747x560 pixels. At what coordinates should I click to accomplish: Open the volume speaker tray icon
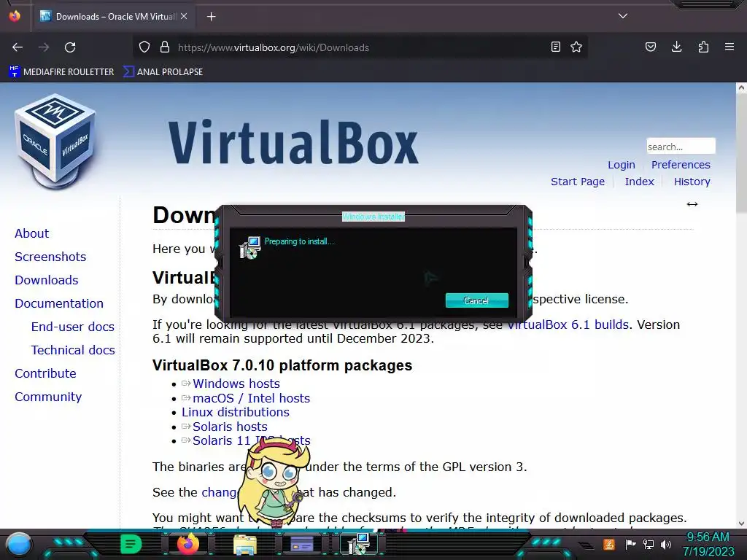(x=666, y=544)
